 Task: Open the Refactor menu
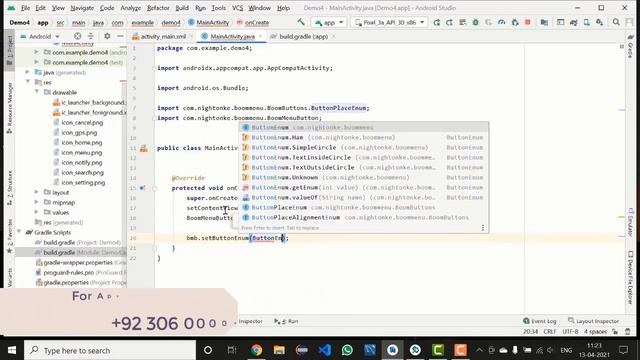(158, 8)
